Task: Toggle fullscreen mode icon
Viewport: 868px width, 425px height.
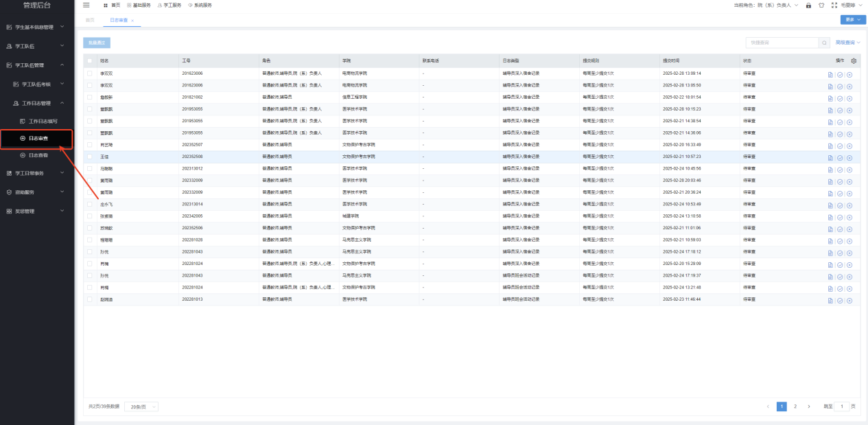Action: click(x=834, y=5)
